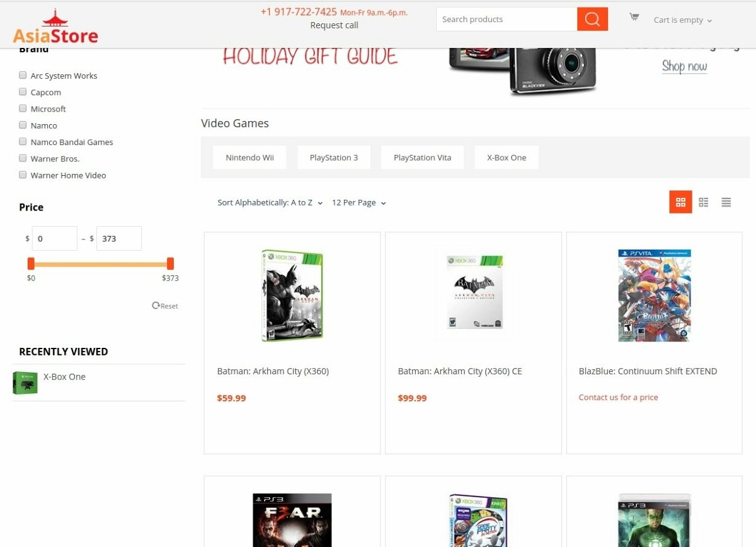756x547 pixels.
Task: Click the Reset price filter icon
Action: 156,306
